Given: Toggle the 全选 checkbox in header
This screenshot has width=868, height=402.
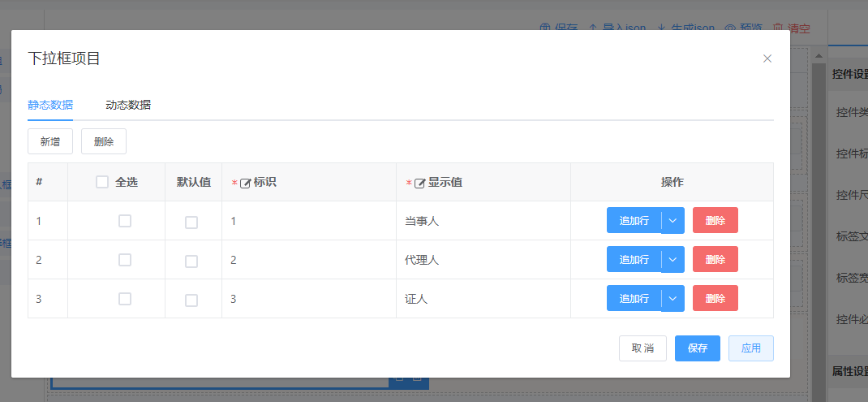Looking at the screenshot, I should [102, 182].
